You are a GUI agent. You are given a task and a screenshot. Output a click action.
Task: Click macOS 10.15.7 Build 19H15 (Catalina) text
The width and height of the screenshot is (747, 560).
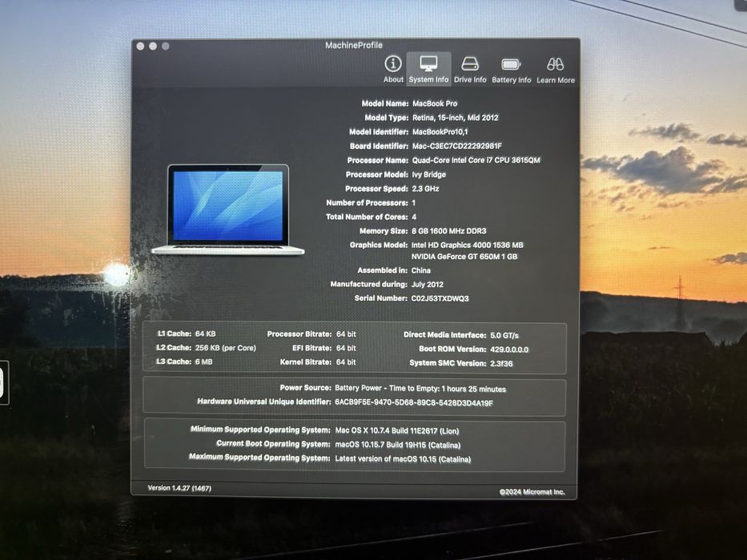click(398, 446)
